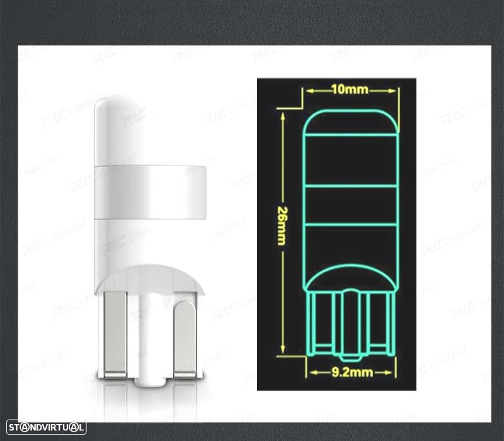504x441 pixels.
Task: Click the semicircular collar above bulb contacts
Action: coord(150,279)
